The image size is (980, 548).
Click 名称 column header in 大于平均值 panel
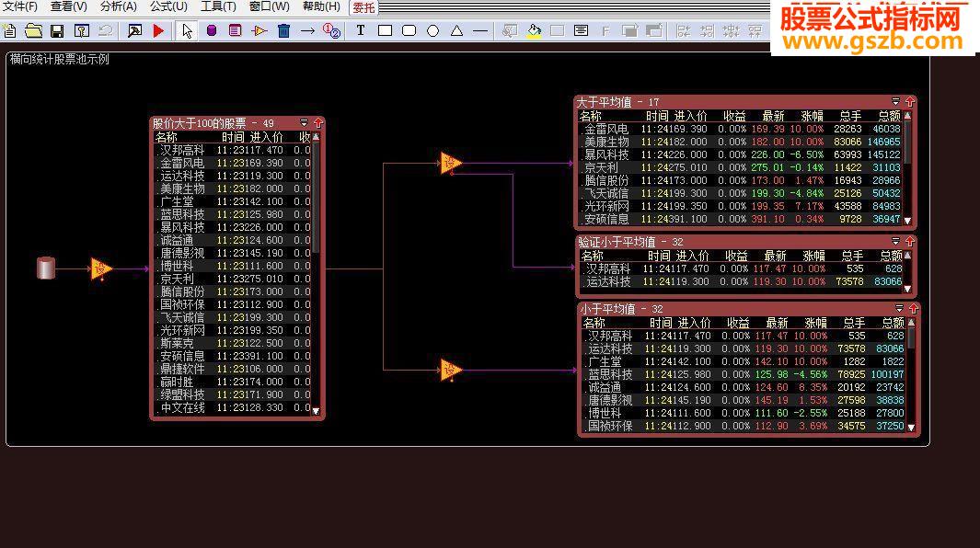click(x=590, y=116)
